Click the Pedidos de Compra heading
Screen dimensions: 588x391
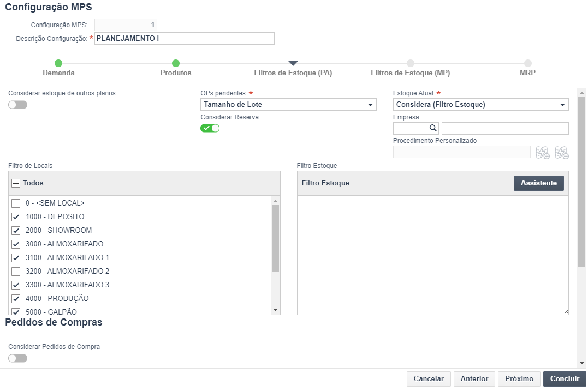pyautogui.click(x=54, y=322)
